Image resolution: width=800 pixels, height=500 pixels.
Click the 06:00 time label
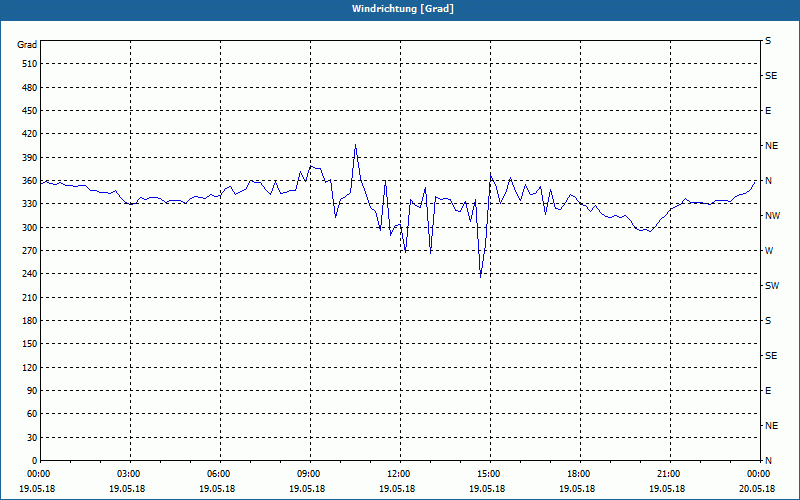tap(220, 474)
